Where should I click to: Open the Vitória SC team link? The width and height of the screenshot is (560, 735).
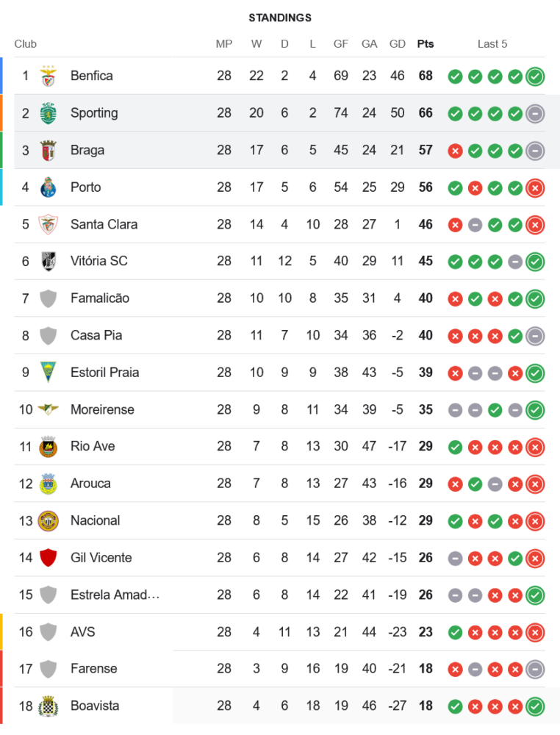[x=98, y=261]
